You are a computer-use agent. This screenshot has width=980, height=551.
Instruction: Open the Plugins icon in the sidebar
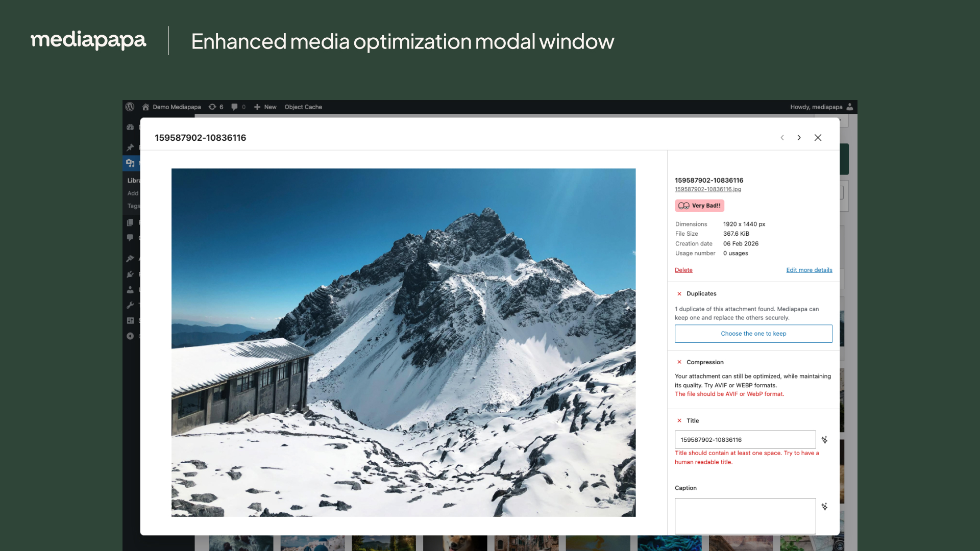pyautogui.click(x=131, y=274)
